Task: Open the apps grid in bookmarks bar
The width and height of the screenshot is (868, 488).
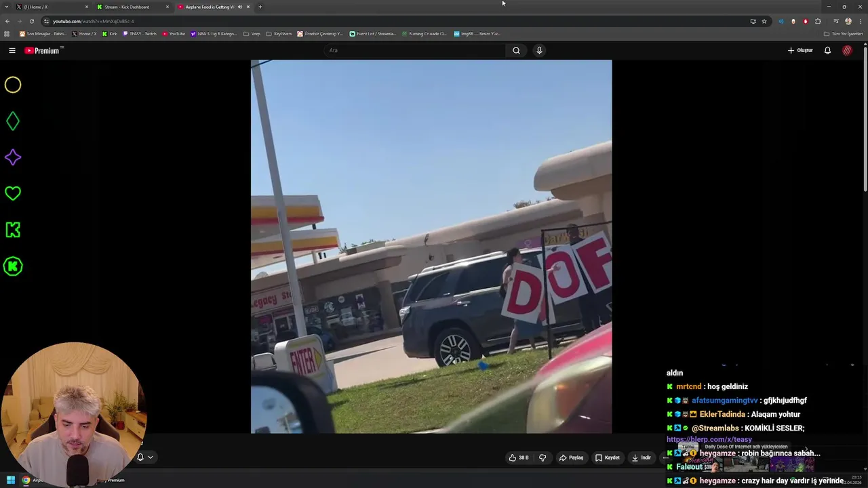Action: [x=7, y=34]
